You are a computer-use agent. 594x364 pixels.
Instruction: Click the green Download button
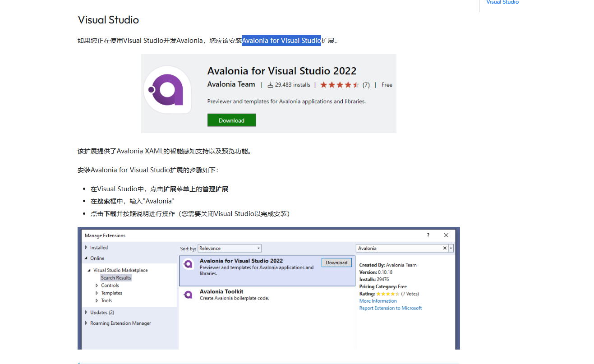point(232,120)
